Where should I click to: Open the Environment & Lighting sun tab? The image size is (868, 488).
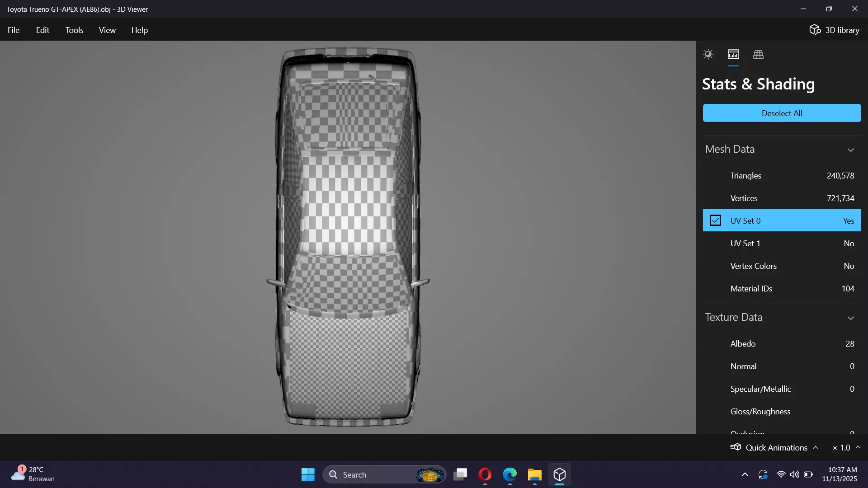(x=708, y=54)
